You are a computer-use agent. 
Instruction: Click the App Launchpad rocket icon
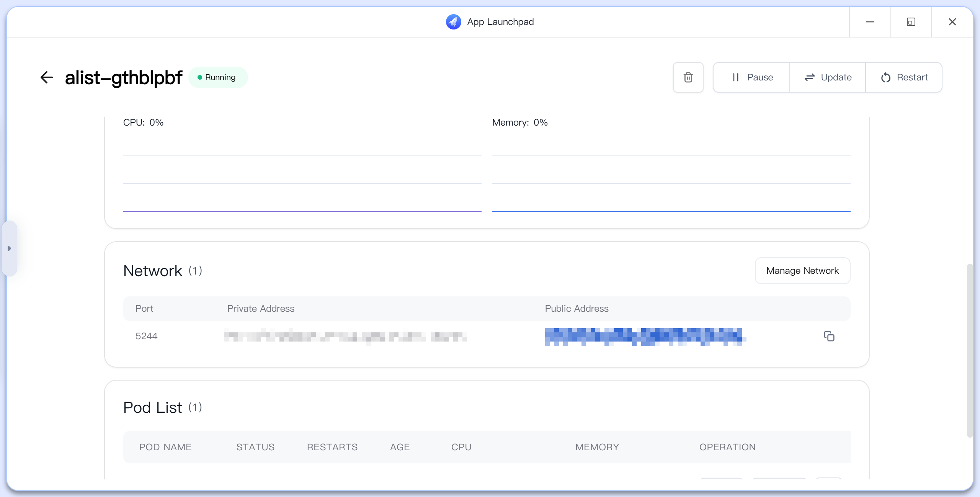point(453,22)
